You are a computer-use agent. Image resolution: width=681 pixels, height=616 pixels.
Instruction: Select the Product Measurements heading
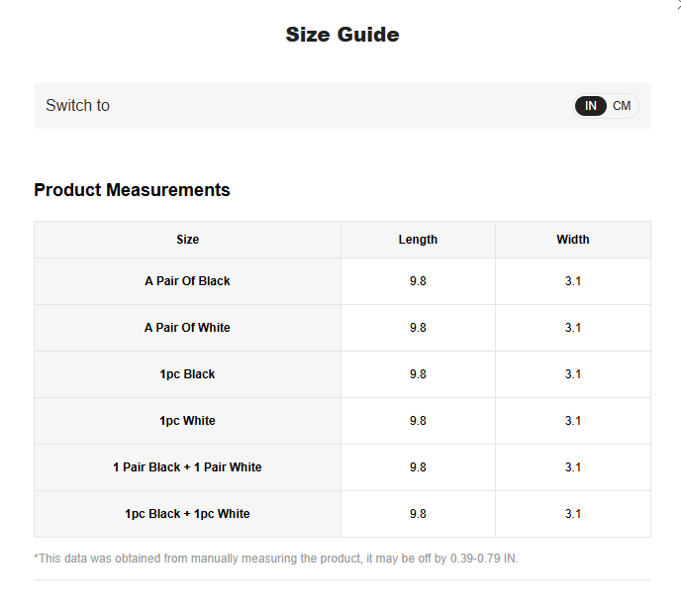132,190
